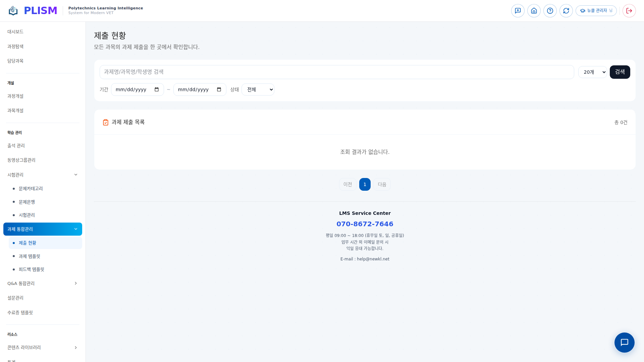
Task: Open the 20개 page-size dropdown
Action: pyautogui.click(x=592, y=72)
